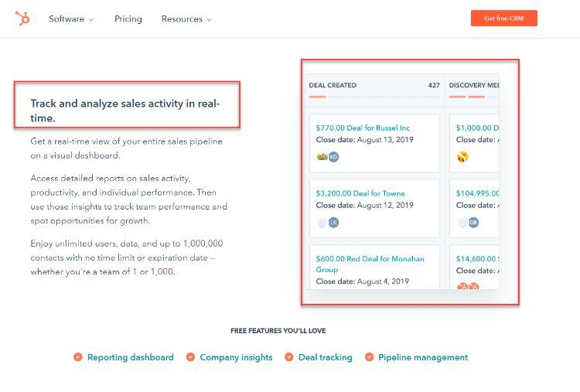Select the DEAL CREATED column header
Screen dimensions: 580x392
point(333,85)
